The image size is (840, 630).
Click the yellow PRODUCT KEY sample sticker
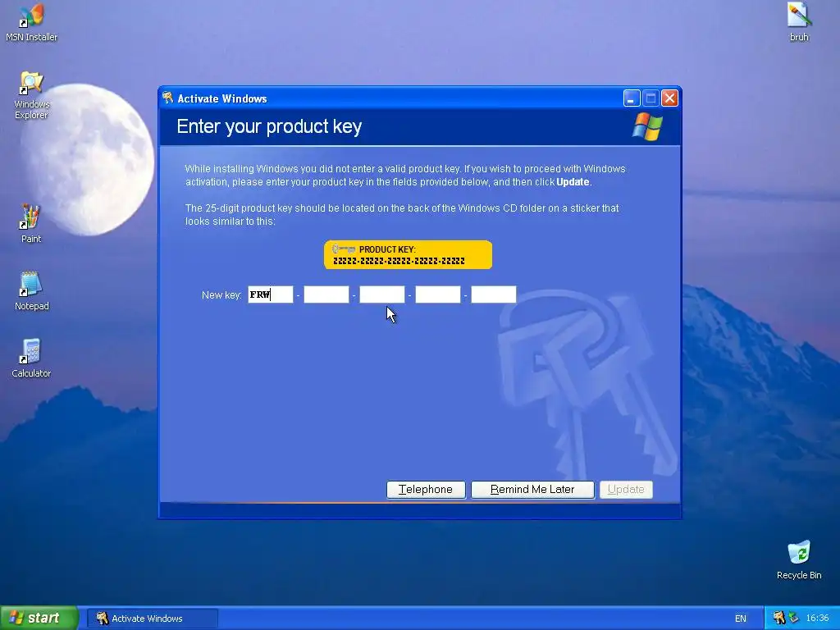409,255
